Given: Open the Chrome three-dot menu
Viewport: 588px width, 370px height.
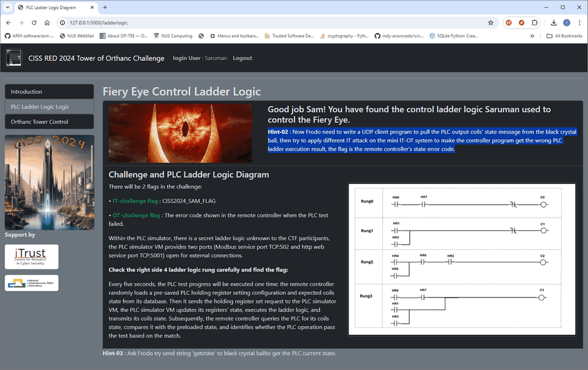Looking at the screenshot, I should pyautogui.click(x=579, y=22).
